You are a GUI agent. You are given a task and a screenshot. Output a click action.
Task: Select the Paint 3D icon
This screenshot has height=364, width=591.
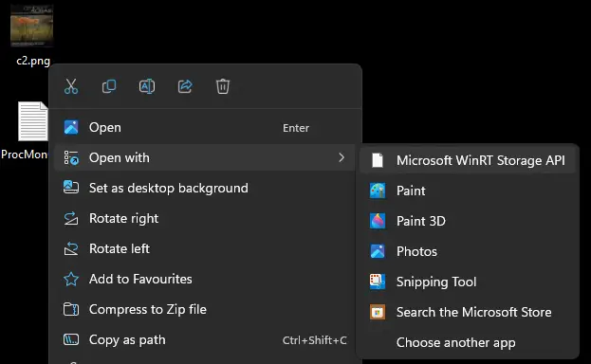pos(378,221)
